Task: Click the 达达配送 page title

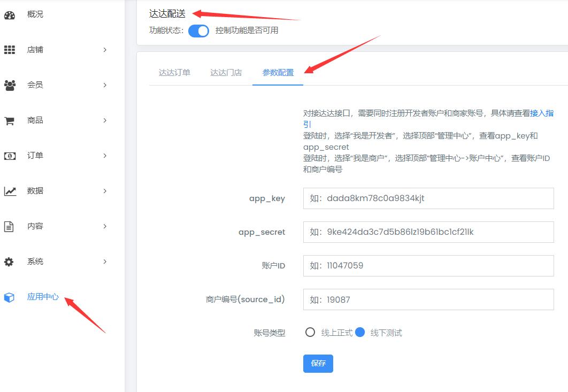Action: pos(167,14)
